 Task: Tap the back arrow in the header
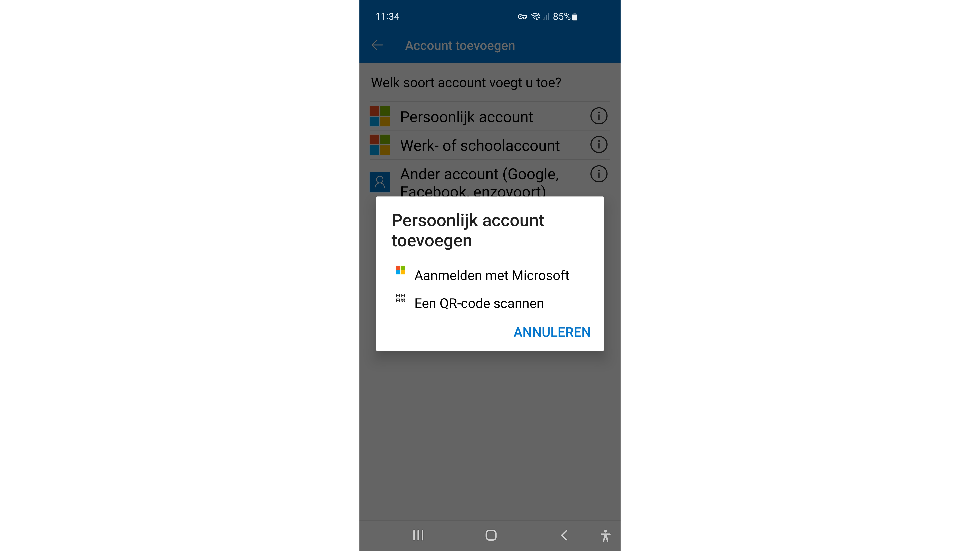[377, 45]
